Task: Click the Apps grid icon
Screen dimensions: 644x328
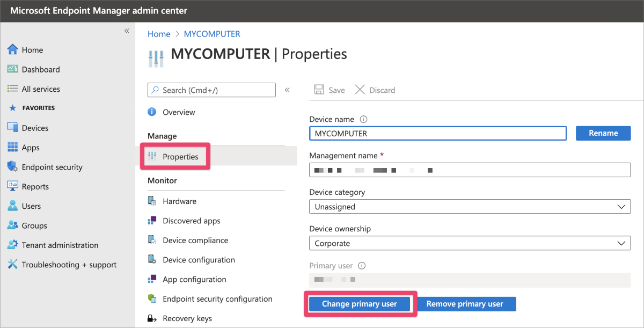Action: point(12,148)
